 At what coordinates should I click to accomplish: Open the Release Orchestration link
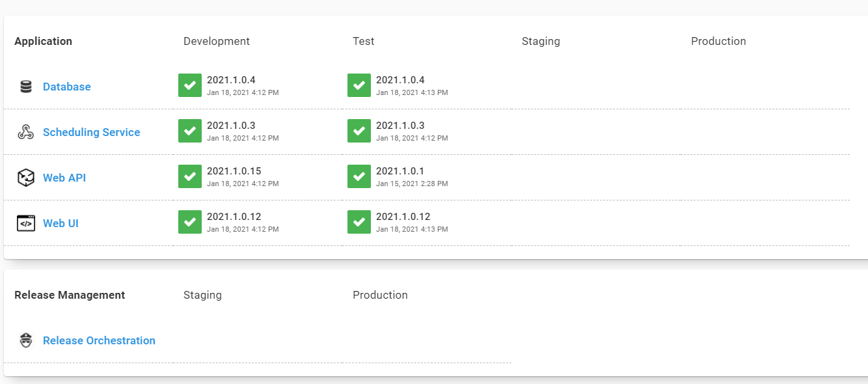99,340
